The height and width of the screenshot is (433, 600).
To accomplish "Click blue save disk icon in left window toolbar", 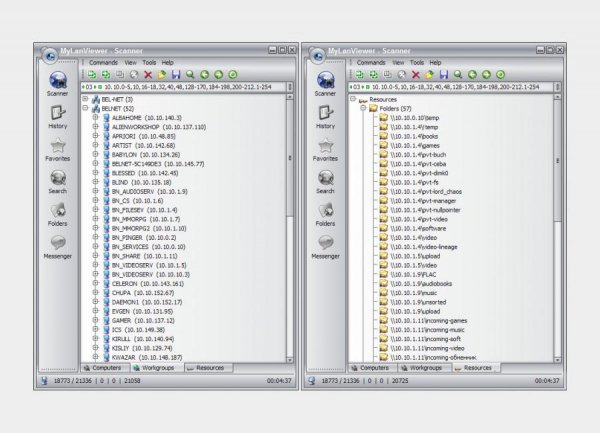I will click(176, 75).
